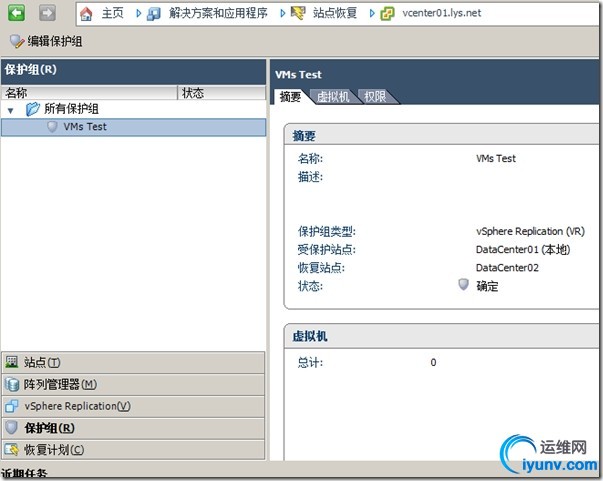Click the shield icon beside VMs Test

pyautogui.click(x=52, y=127)
